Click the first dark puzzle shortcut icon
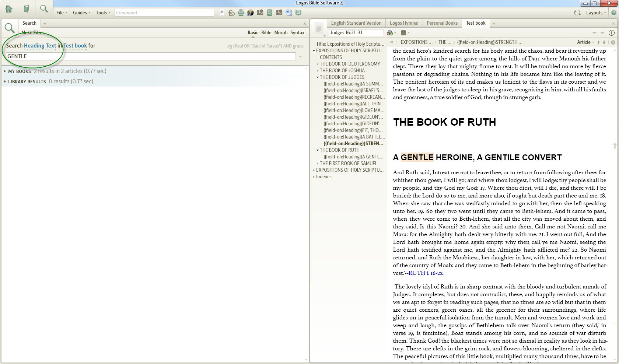This screenshot has height=364, width=619. pos(260,13)
